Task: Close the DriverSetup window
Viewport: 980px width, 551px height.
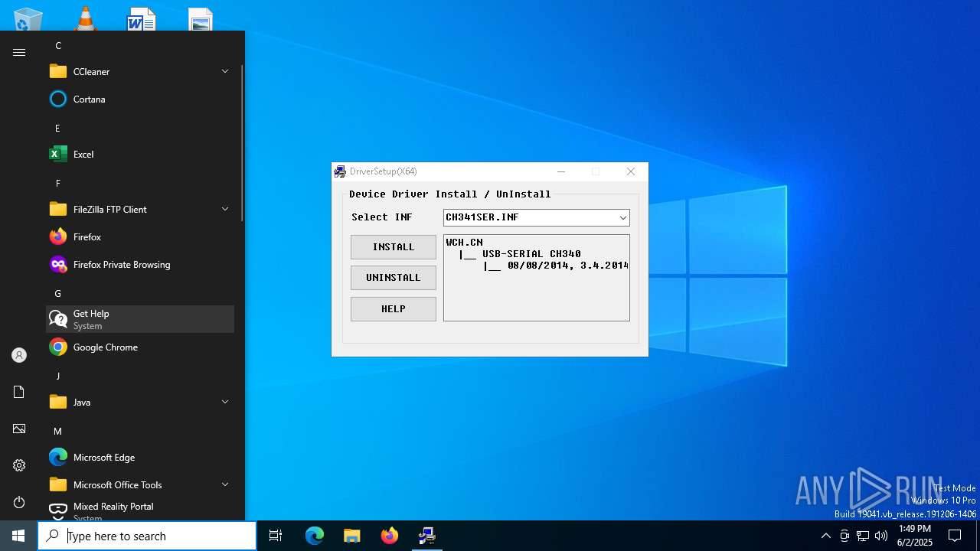Action: pos(631,171)
